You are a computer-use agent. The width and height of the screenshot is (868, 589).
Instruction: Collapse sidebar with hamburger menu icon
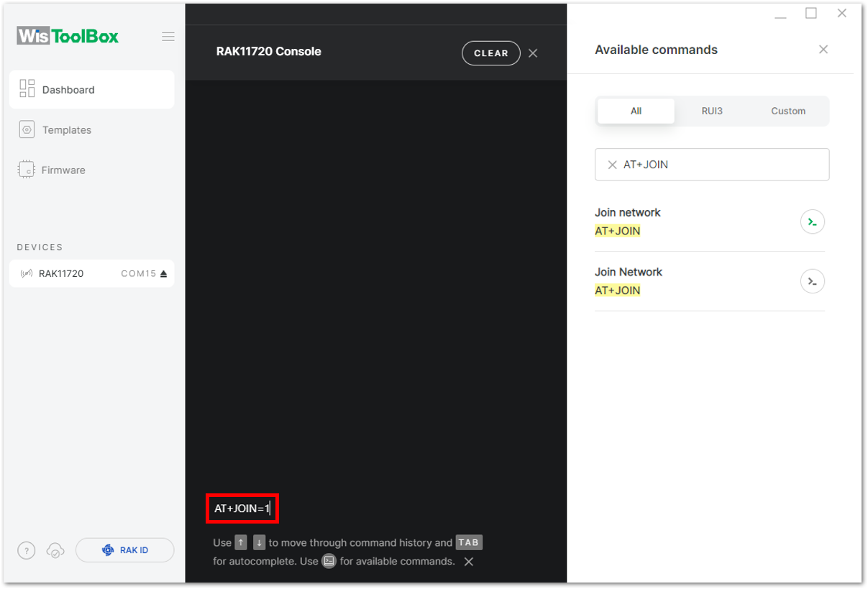click(x=168, y=37)
